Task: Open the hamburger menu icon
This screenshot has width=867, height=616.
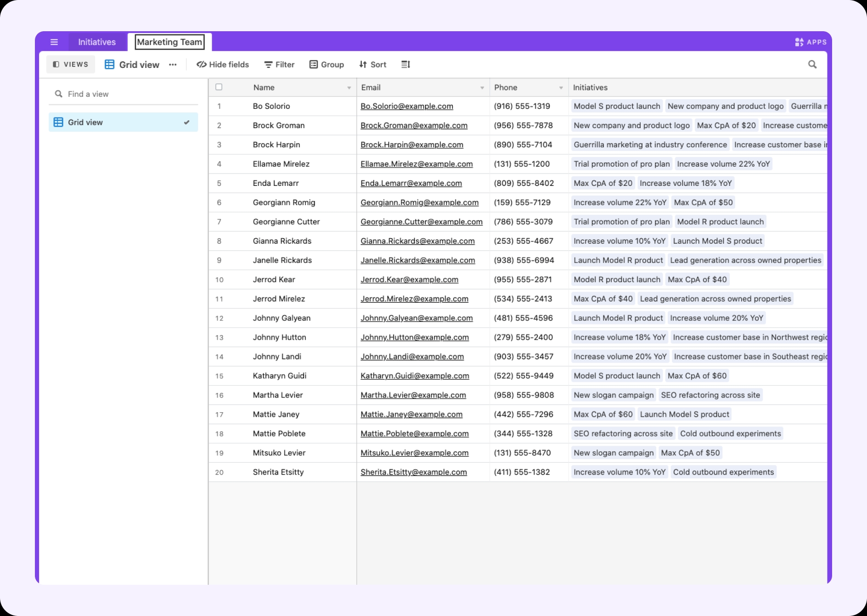Action: [x=54, y=42]
